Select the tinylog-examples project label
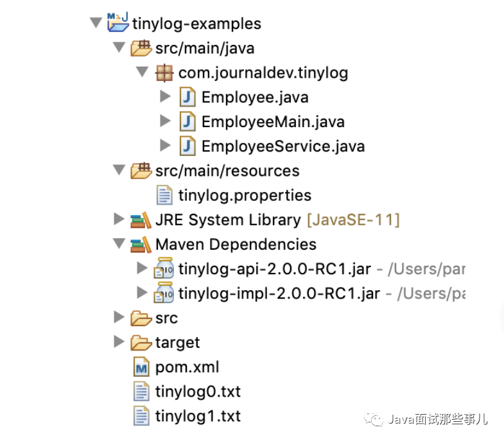504x441 pixels. 196,24
